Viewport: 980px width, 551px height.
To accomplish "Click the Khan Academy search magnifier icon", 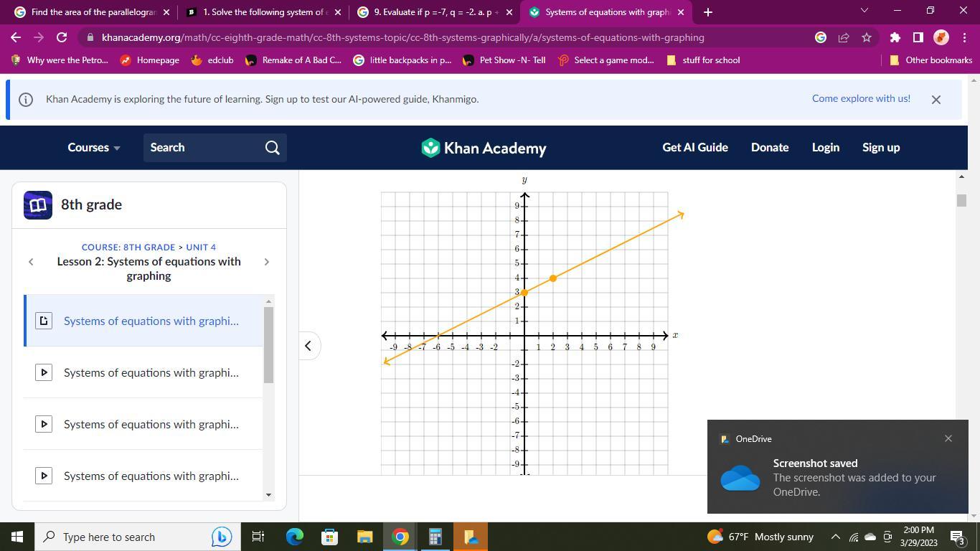I will [x=272, y=148].
